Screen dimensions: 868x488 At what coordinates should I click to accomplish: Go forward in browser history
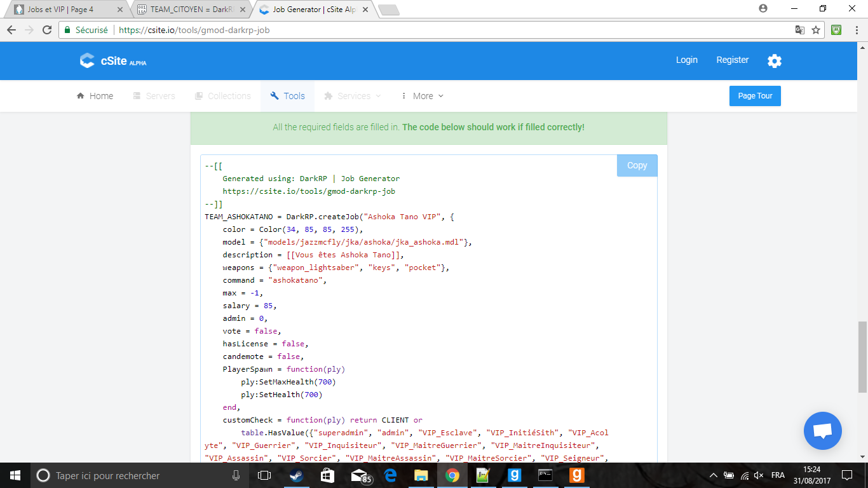click(x=29, y=30)
